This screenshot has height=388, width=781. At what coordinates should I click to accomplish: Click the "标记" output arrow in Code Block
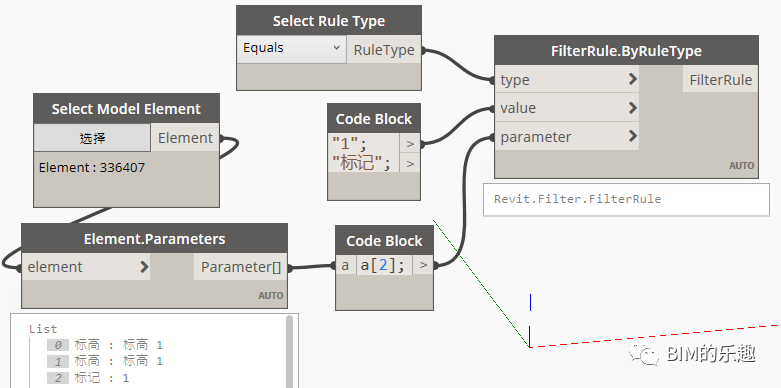(x=409, y=163)
